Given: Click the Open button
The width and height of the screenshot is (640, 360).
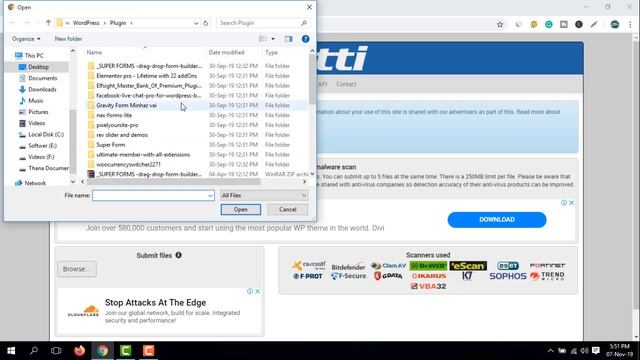Looking at the screenshot, I should (241, 209).
